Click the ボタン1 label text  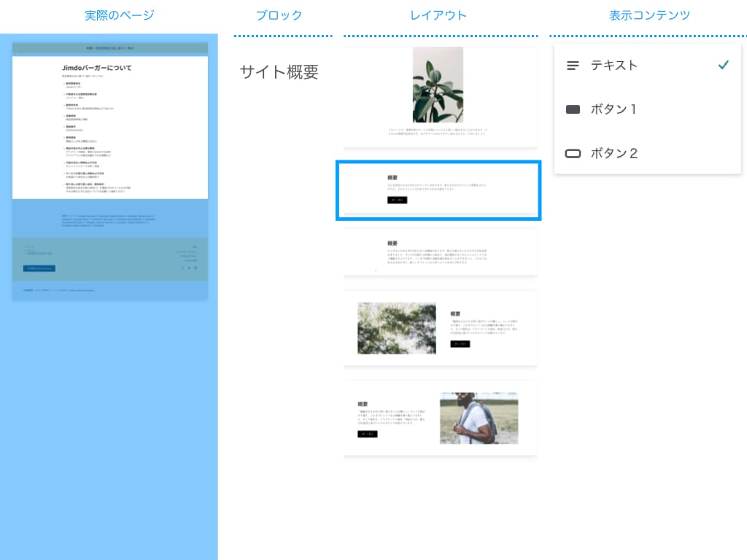[614, 109]
